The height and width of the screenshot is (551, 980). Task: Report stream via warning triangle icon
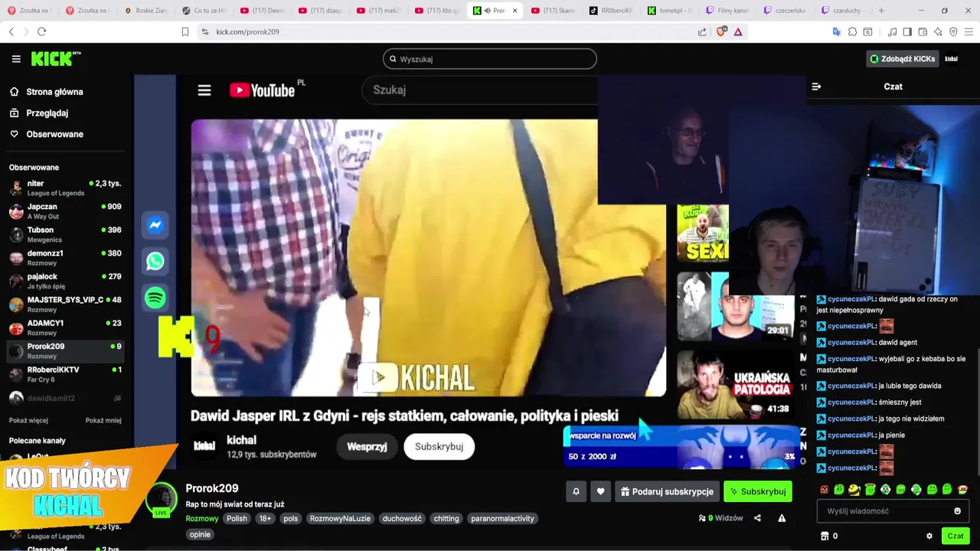(x=782, y=518)
